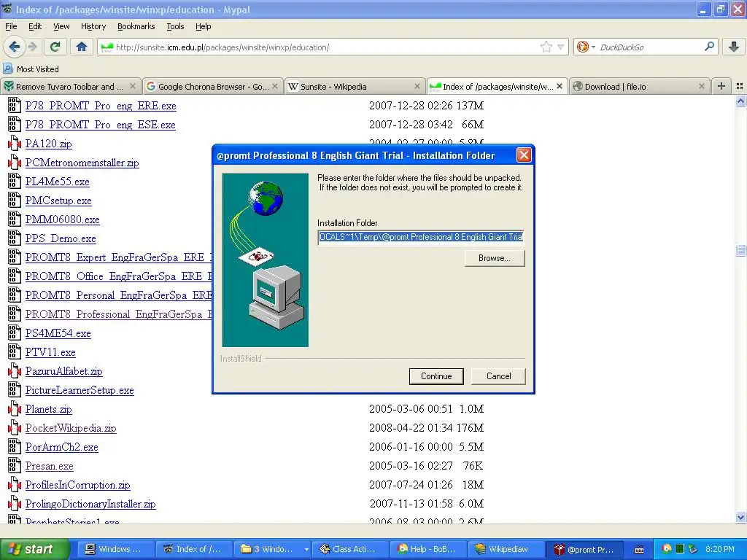Download PA120.zip
This screenshot has height=560, width=747.
(49, 144)
